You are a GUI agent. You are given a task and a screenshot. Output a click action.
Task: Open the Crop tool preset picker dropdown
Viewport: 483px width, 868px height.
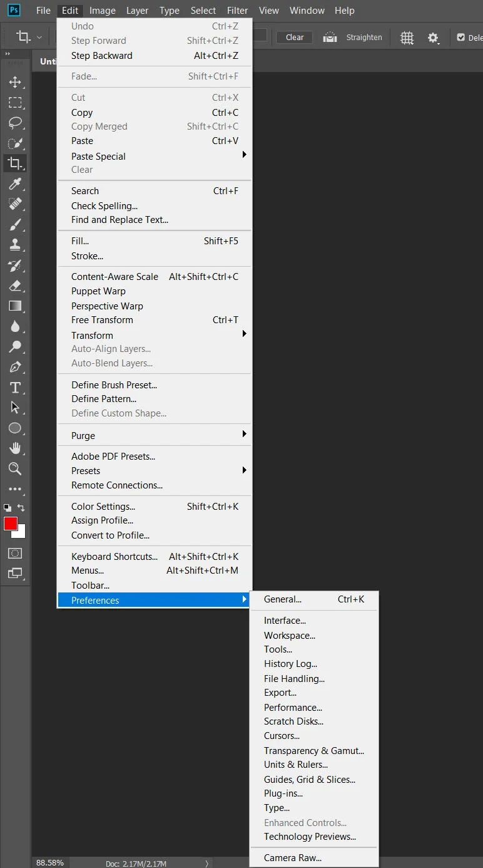39,38
